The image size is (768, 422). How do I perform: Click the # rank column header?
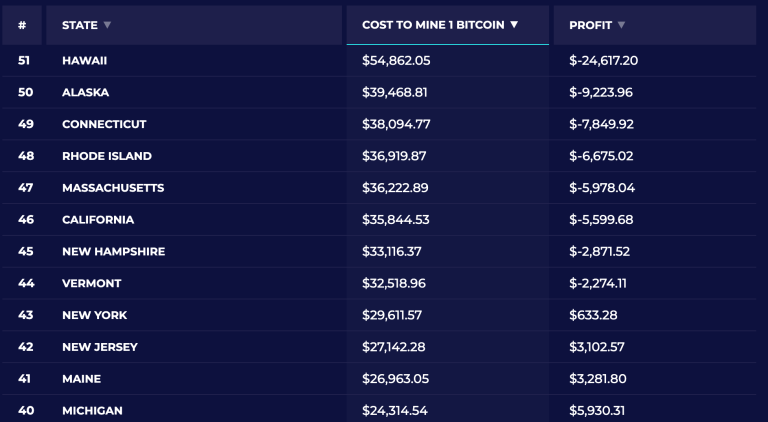coord(22,25)
